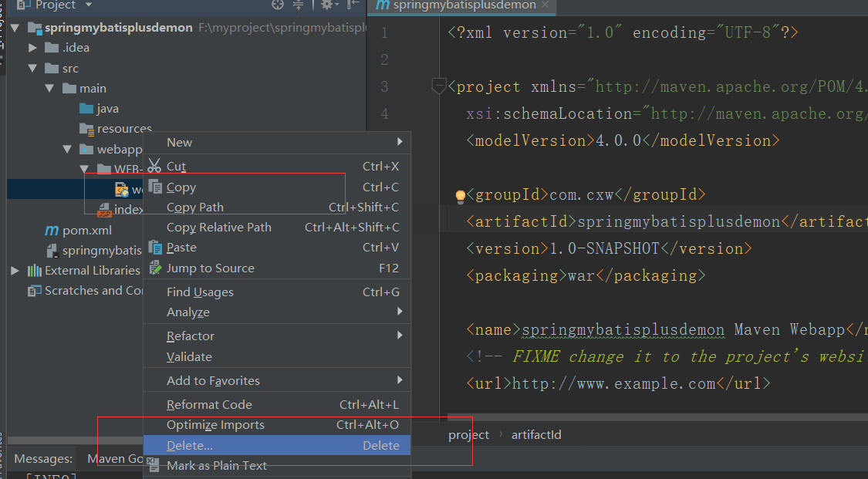Click the Mark as Plain Text icon

tap(154, 463)
